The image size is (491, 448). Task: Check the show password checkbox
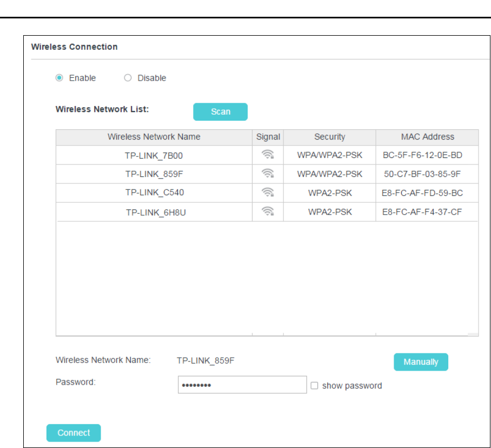click(x=314, y=385)
